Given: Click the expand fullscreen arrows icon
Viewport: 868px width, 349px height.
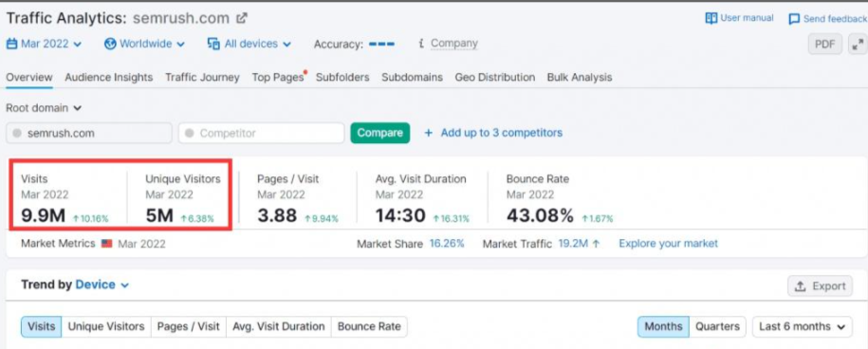Looking at the screenshot, I should [x=858, y=45].
